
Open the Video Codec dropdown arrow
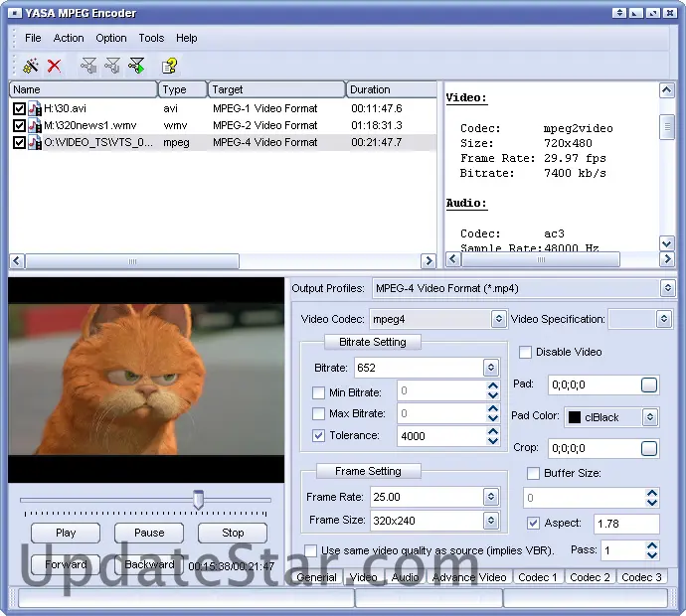tap(498, 319)
